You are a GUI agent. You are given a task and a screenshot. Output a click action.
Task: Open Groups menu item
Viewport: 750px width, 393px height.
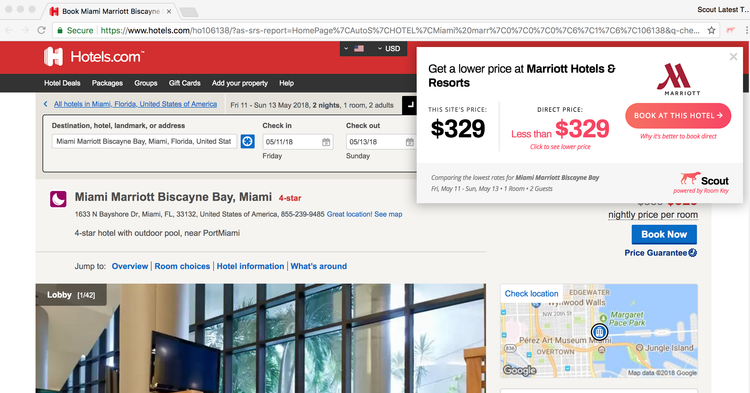pos(146,83)
